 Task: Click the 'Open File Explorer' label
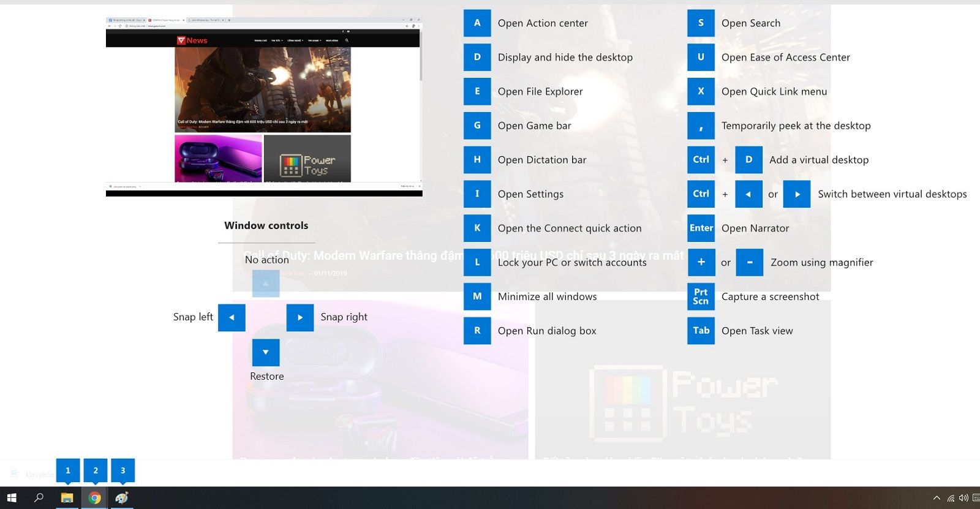point(540,91)
